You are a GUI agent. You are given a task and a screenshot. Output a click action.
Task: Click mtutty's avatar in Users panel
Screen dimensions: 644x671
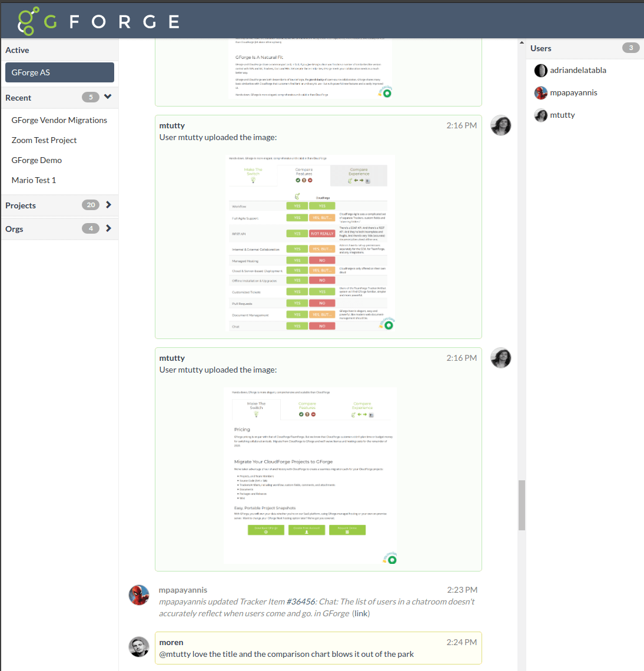(540, 115)
